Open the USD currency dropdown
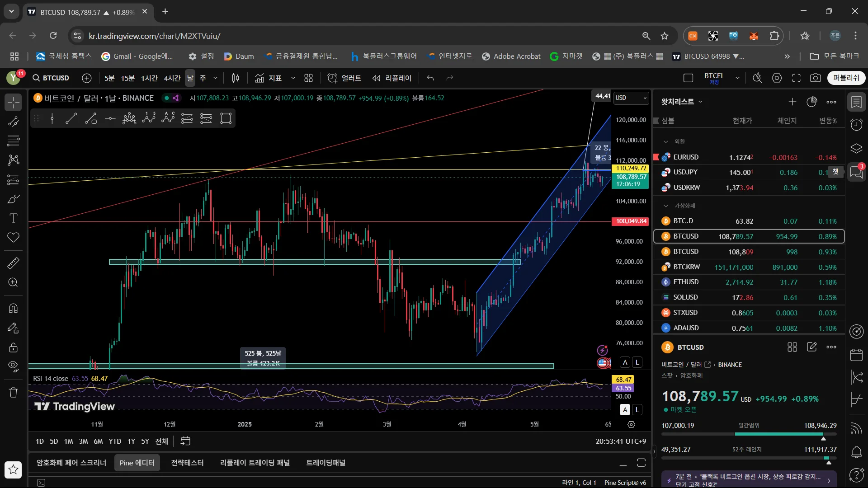868x488 pixels. click(631, 98)
